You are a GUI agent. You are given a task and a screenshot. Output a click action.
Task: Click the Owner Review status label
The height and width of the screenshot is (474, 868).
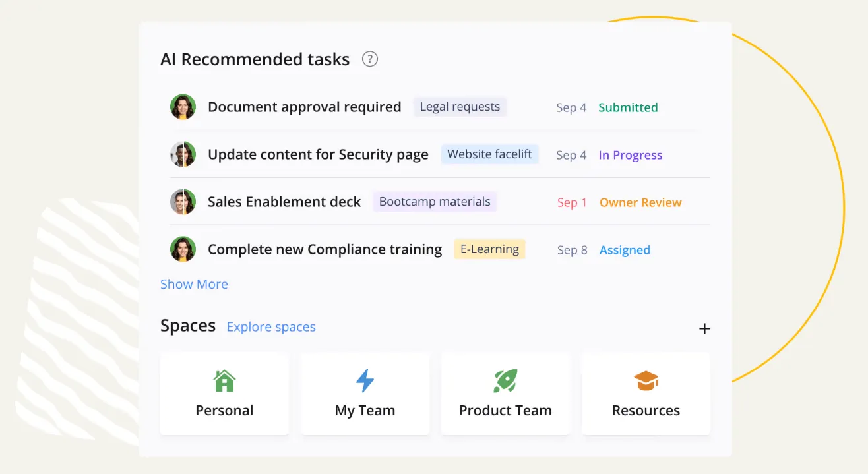click(640, 202)
